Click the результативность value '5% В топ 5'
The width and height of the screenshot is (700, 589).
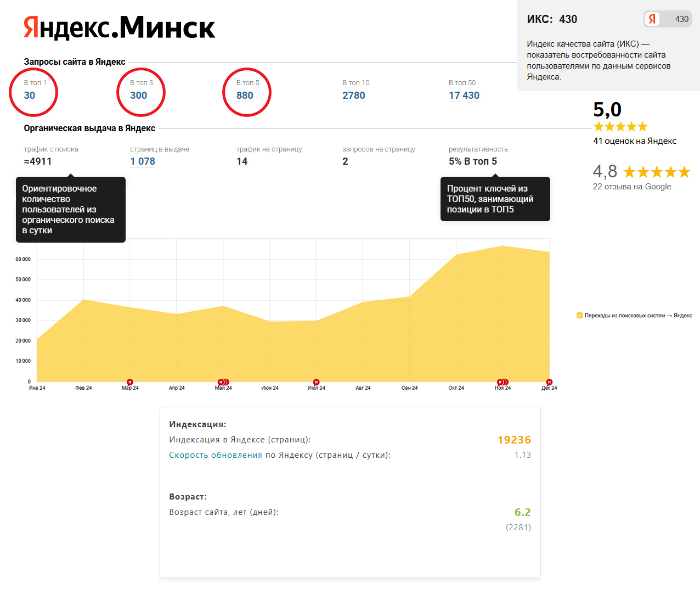tap(473, 161)
